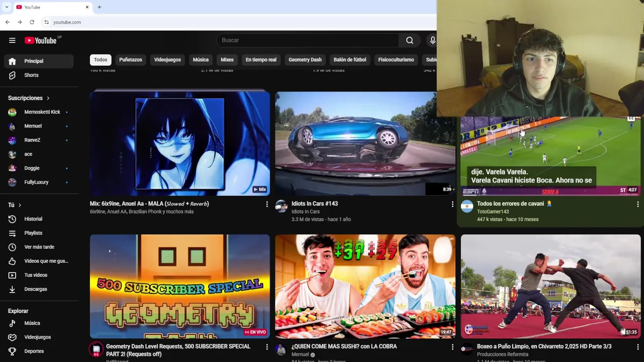
Task: Go back in browser
Action: click(x=8, y=22)
